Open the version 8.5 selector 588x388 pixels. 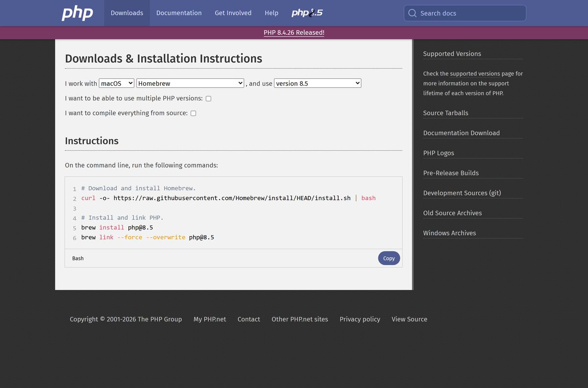pos(318,83)
